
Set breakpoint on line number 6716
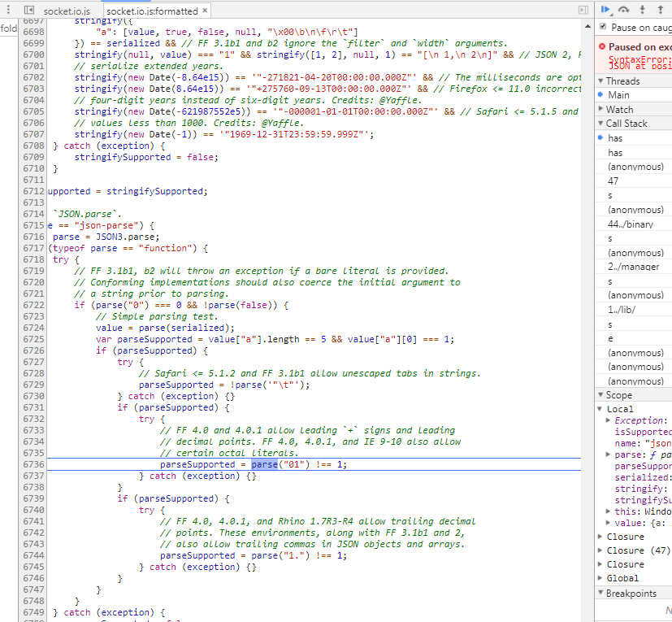[x=33, y=237]
